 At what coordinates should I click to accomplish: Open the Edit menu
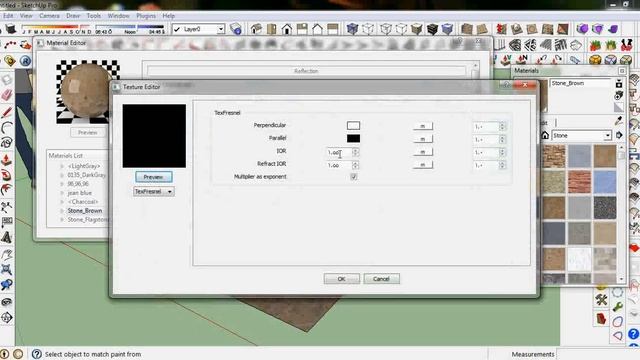pyautogui.click(x=8, y=16)
